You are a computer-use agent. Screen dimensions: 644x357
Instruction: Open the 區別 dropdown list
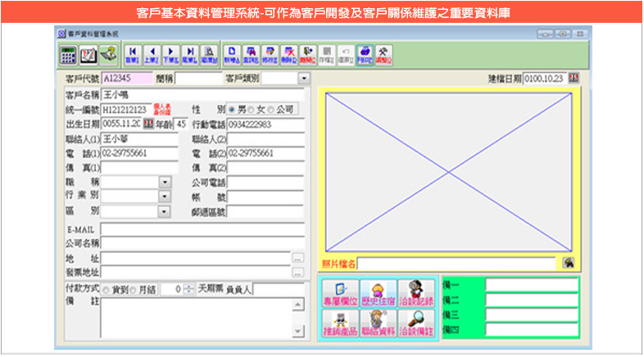tap(165, 211)
